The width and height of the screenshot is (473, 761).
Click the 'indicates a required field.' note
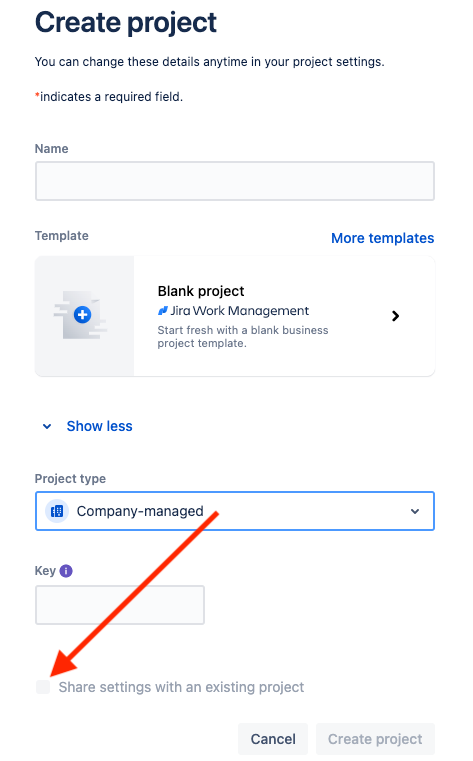coord(109,97)
